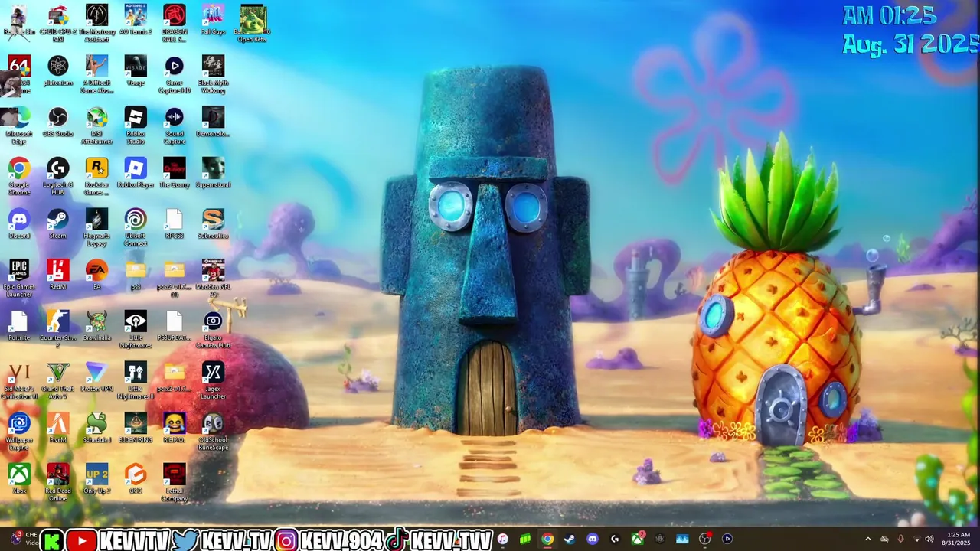The width and height of the screenshot is (980, 551).
Task: Open Logitech G HUB desktop shortcut
Action: tap(58, 176)
